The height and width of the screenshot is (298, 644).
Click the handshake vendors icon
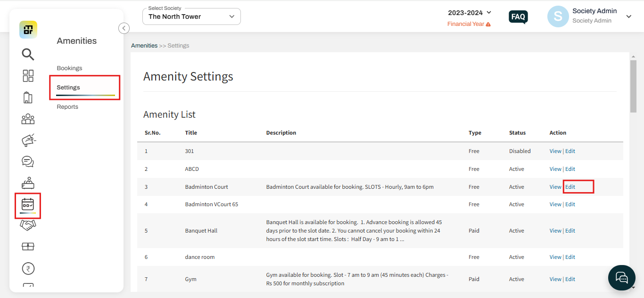pyautogui.click(x=28, y=225)
